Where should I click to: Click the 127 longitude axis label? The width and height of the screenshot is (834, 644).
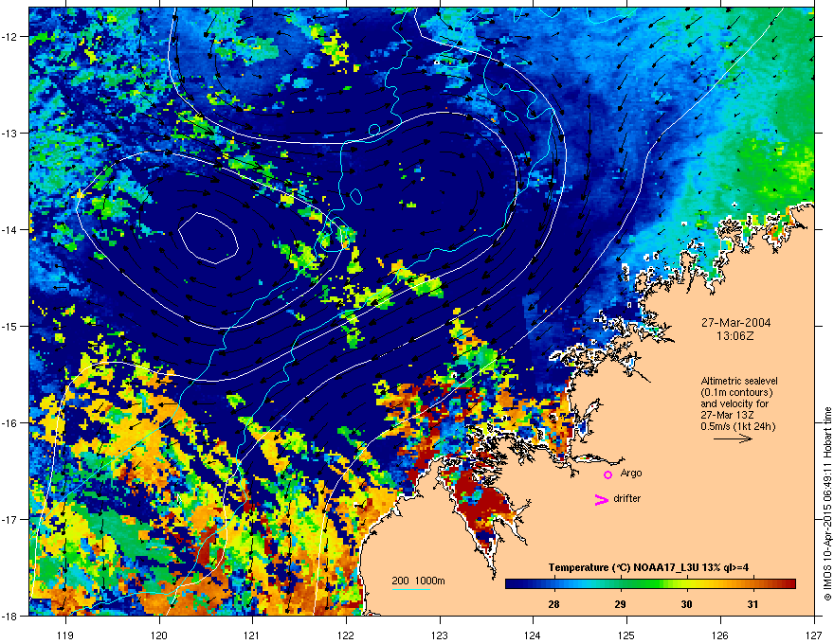pos(814,635)
